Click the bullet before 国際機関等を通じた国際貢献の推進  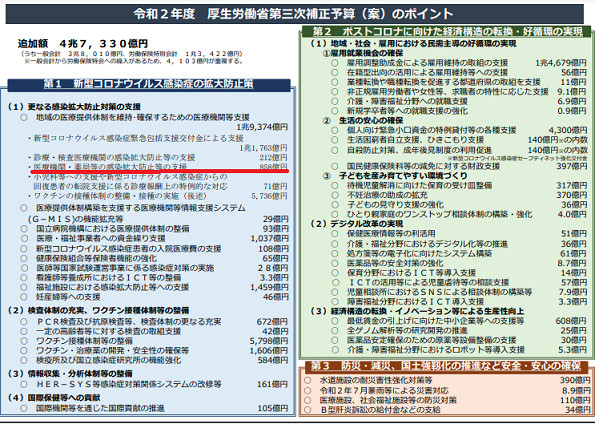24,408
